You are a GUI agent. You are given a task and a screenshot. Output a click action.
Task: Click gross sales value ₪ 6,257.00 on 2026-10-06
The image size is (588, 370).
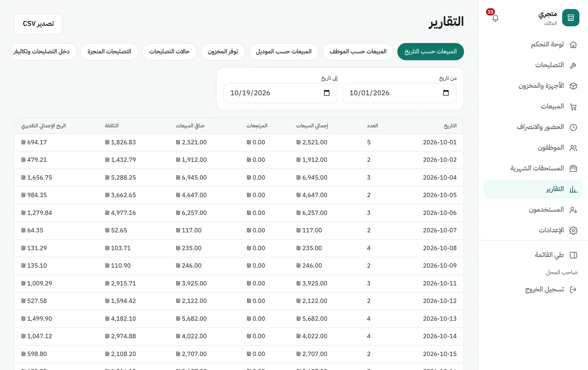point(312,213)
